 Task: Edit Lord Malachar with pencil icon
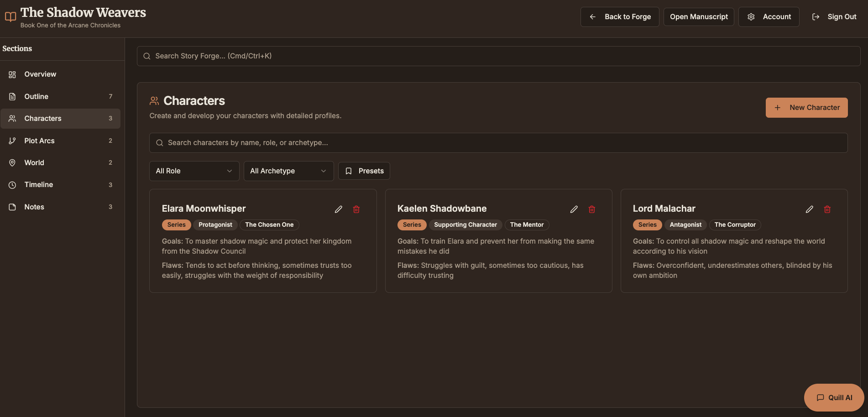tap(810, 209)
